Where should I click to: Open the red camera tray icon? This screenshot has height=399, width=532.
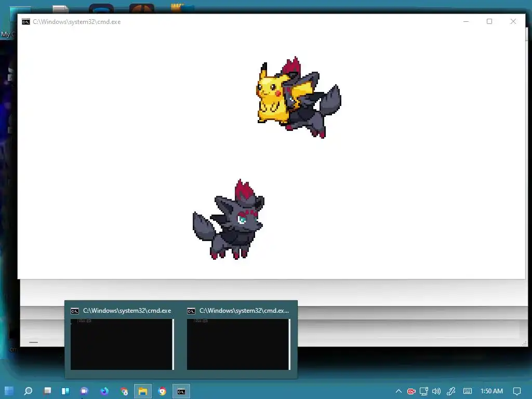pyautogui.click(x=411, y=391)
